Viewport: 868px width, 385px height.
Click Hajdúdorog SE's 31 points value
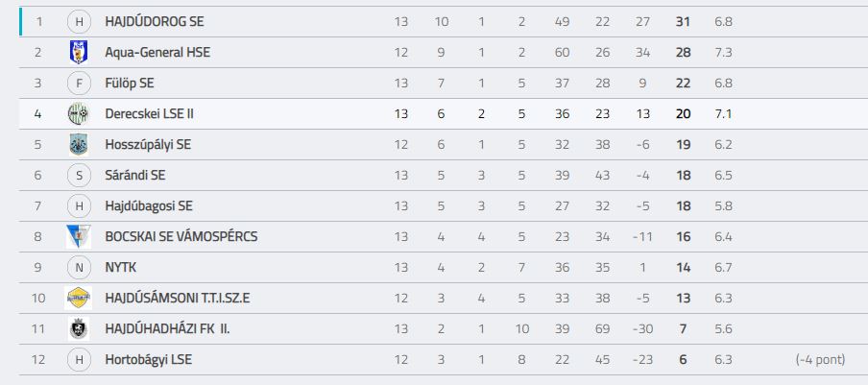tap(683, 21)
